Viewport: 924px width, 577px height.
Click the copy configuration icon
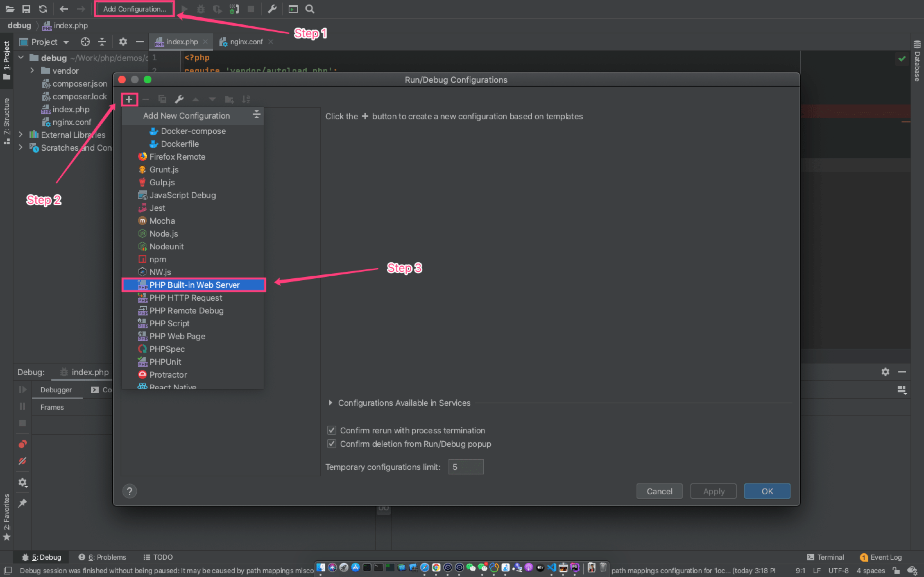pos(162,99)
